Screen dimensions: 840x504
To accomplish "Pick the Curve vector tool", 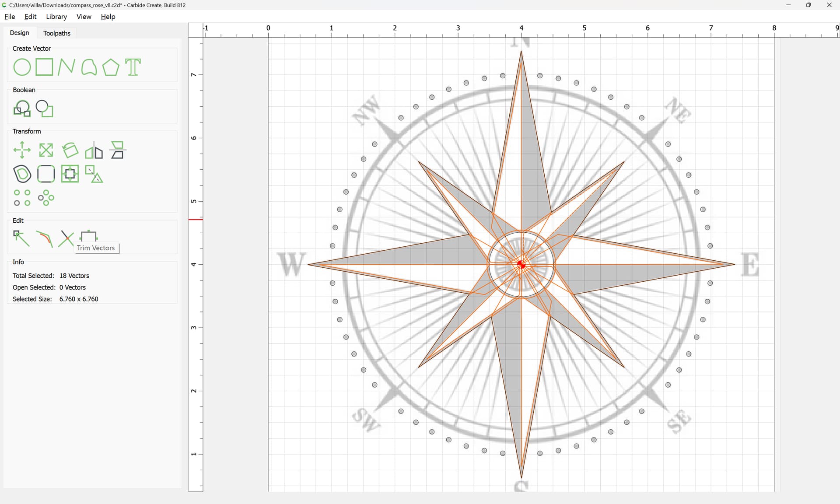I will pyautogui.click(x=89, y=67).
